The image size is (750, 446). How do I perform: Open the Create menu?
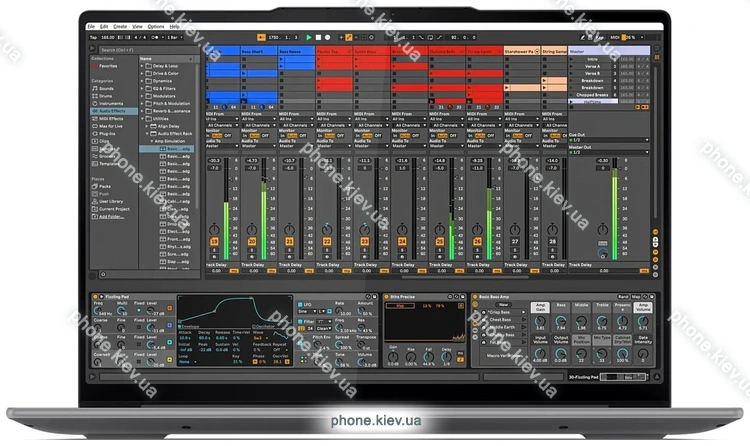click(x=119, y=26)
